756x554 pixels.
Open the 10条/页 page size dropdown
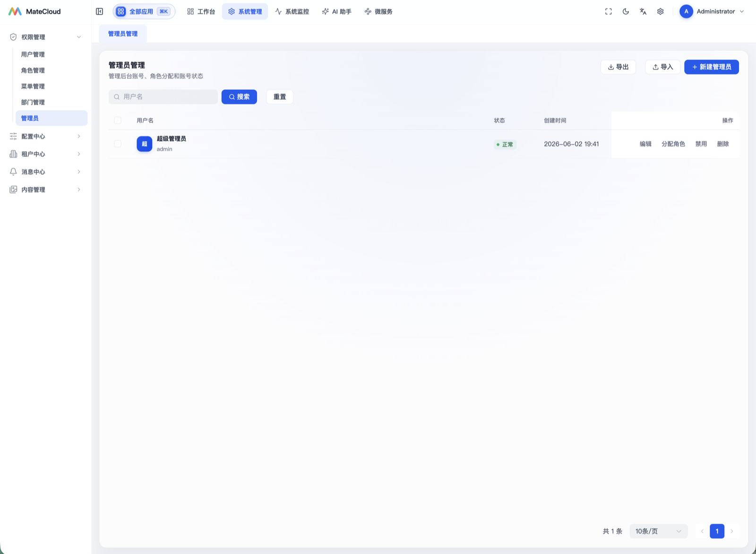658,531
